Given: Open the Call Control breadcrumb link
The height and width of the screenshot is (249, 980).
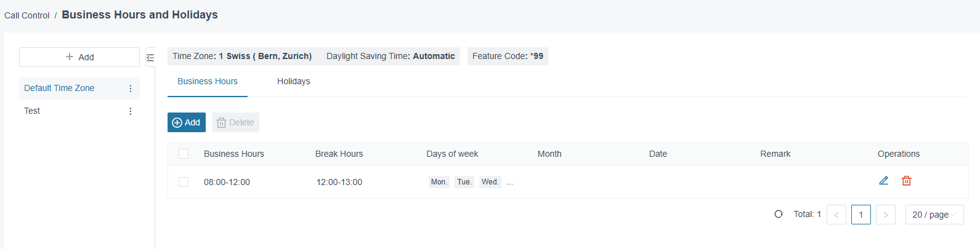Looking at the screenshot, I should point(27,15).
